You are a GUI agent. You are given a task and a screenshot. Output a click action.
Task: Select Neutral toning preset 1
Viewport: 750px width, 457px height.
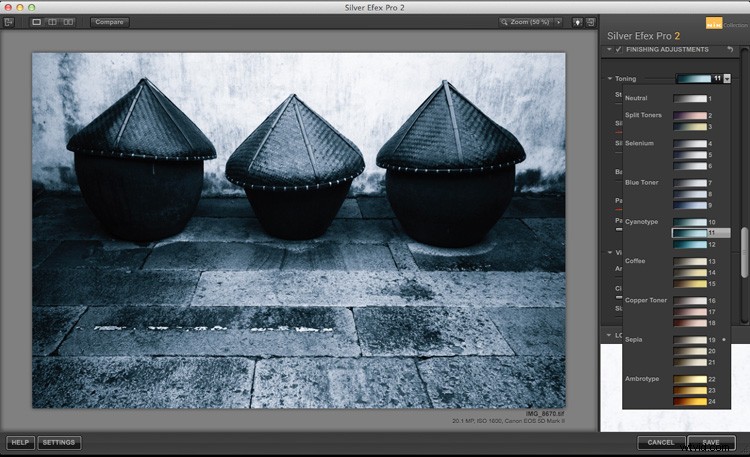pos(690,99)
